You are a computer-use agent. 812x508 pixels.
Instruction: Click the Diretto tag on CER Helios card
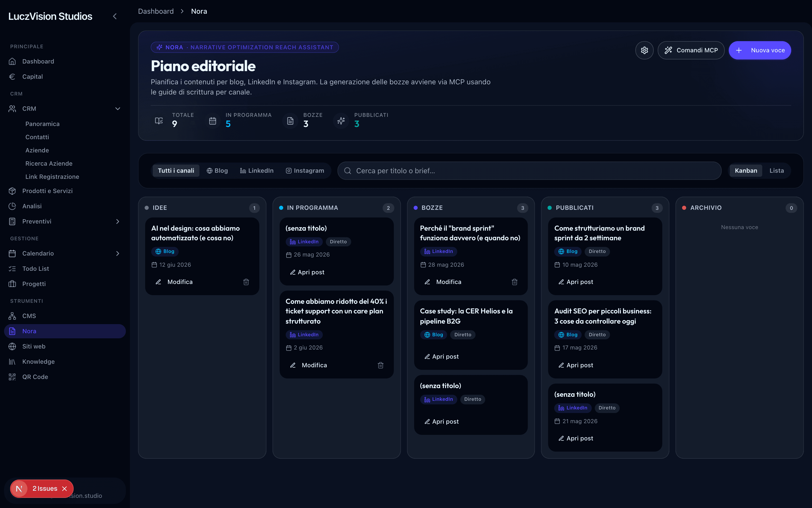(463, 335)
